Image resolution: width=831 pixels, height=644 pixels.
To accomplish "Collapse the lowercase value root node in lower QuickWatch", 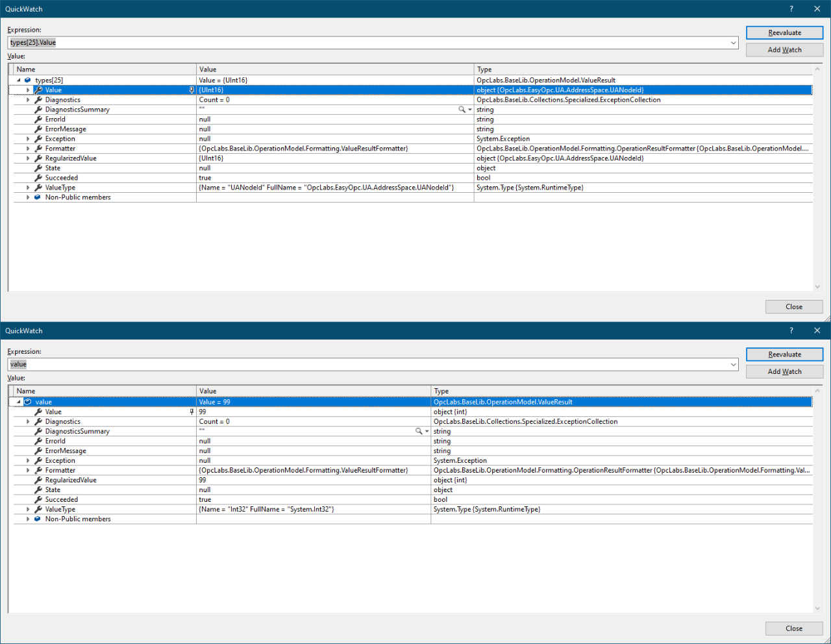I will tap(18, 402).
